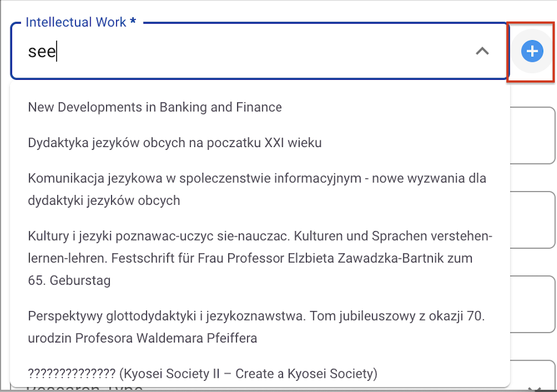Click the Intellectual Work field label
Viewport: 557px width, 392px height.
[x=76, y=22]
